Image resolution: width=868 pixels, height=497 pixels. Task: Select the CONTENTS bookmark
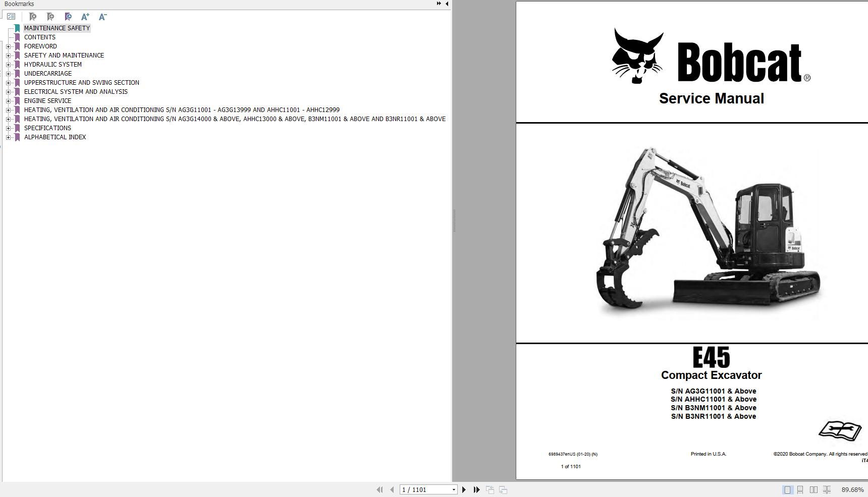click(39, 37)
